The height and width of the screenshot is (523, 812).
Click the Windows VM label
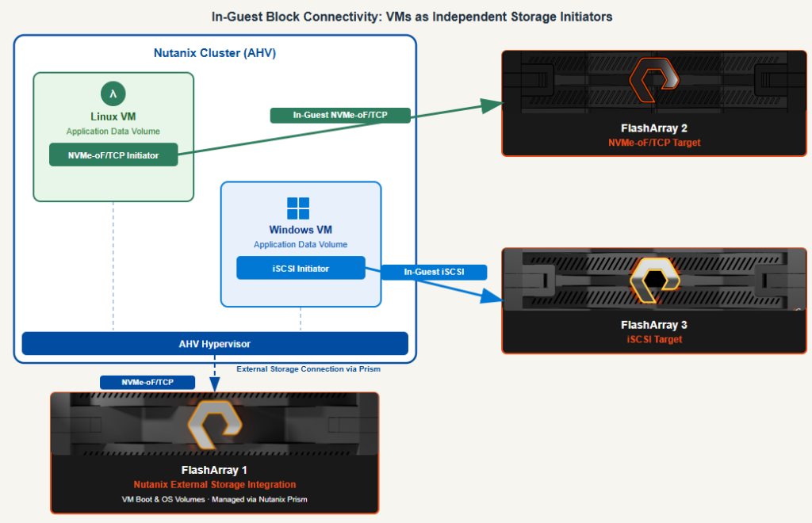point(301,230)
